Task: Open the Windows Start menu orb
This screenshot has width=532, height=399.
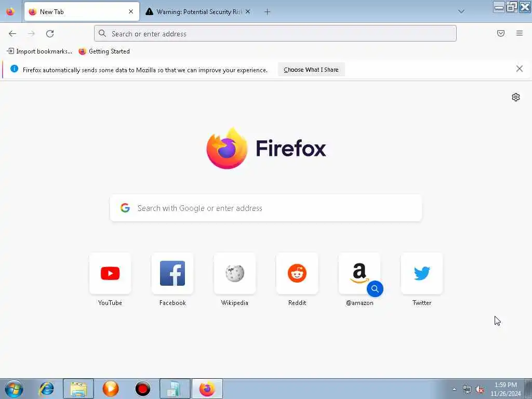Action: 14,389
